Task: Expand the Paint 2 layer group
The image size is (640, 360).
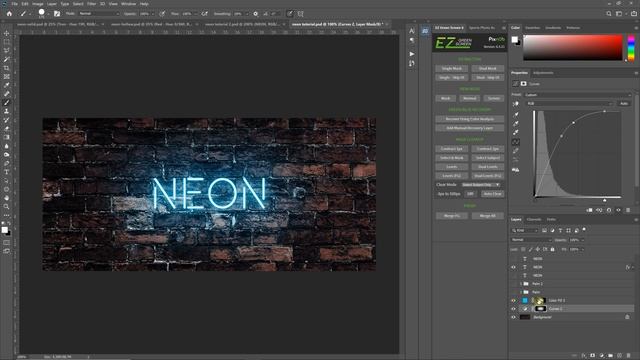Action: coord(521,284)
